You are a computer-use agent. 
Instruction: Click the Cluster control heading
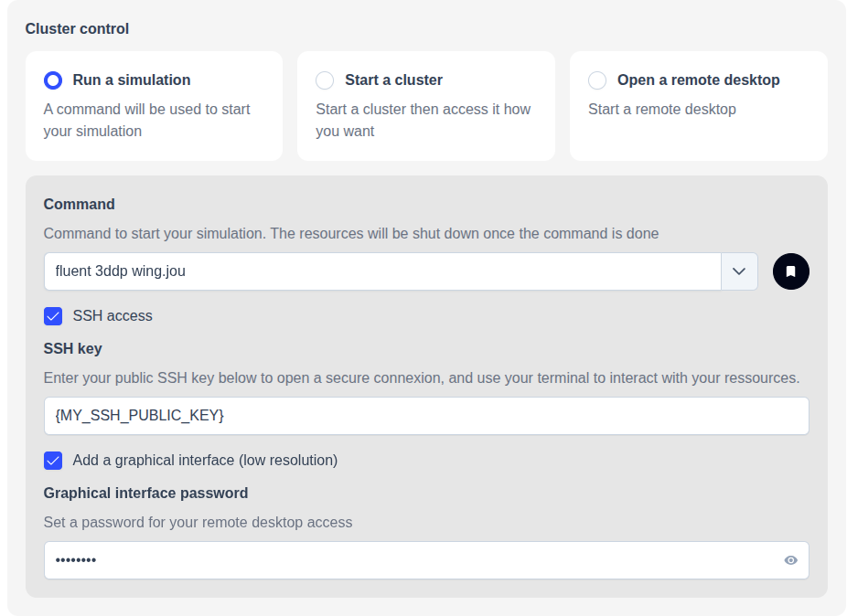(x=77, y=28)
